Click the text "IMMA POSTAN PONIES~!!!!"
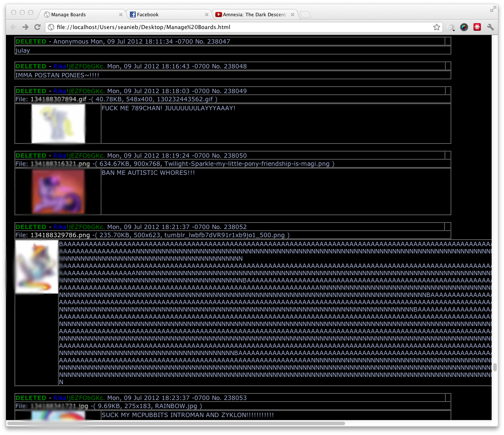Screen dimensions: 504x435 [57, 75]
